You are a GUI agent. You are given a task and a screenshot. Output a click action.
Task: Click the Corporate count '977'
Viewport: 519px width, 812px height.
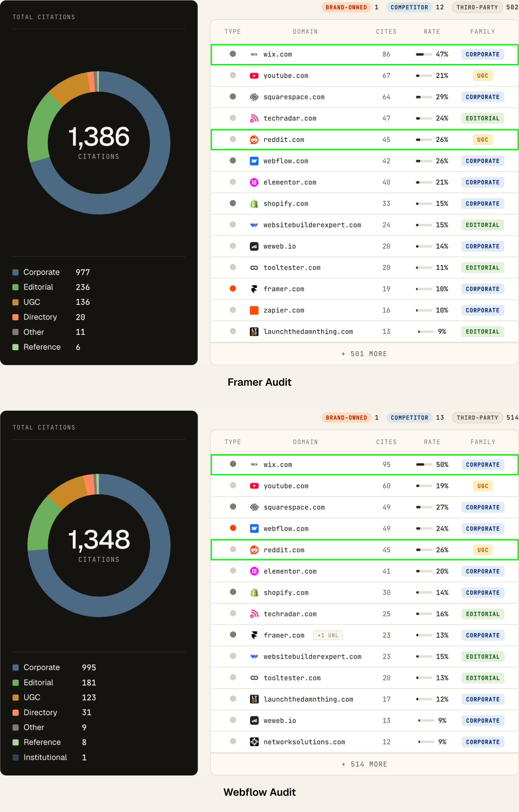point(83,272)
